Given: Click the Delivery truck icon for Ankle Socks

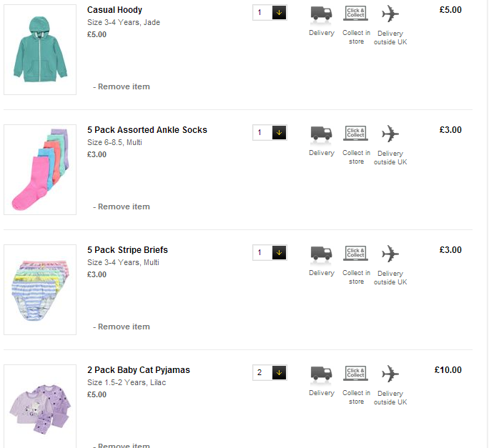Looking at the screenshot, I should click(321, 134).
